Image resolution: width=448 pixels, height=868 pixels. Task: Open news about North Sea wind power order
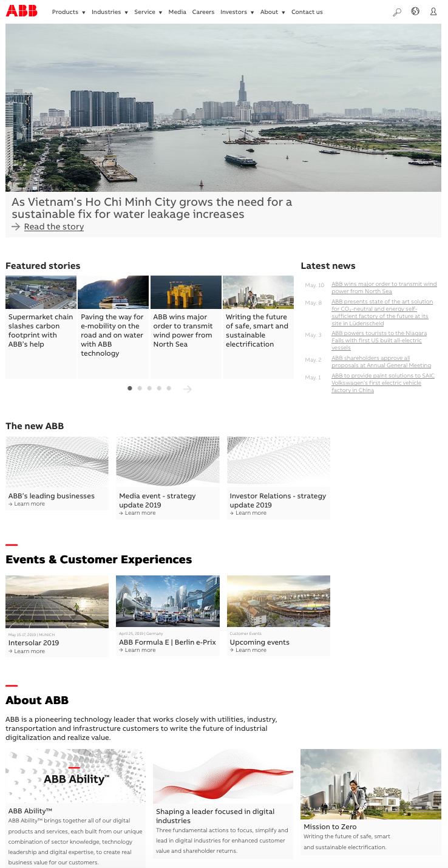(x=384, y=288)
